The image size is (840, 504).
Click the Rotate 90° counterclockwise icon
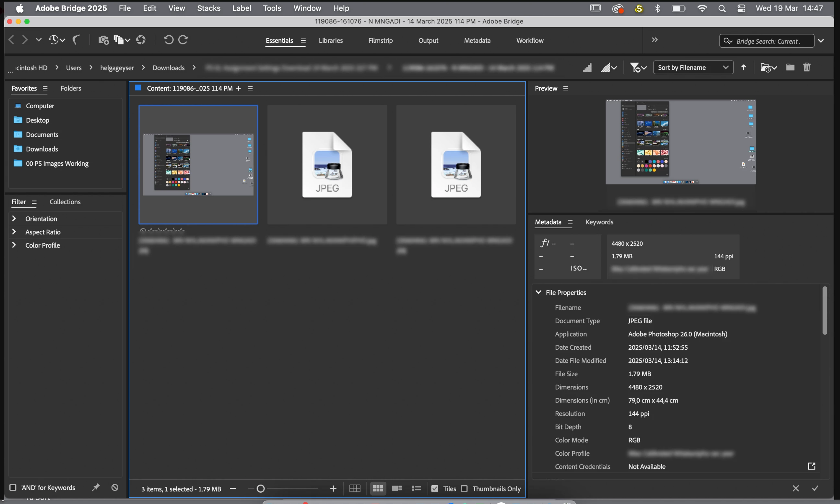click(169, 40)
